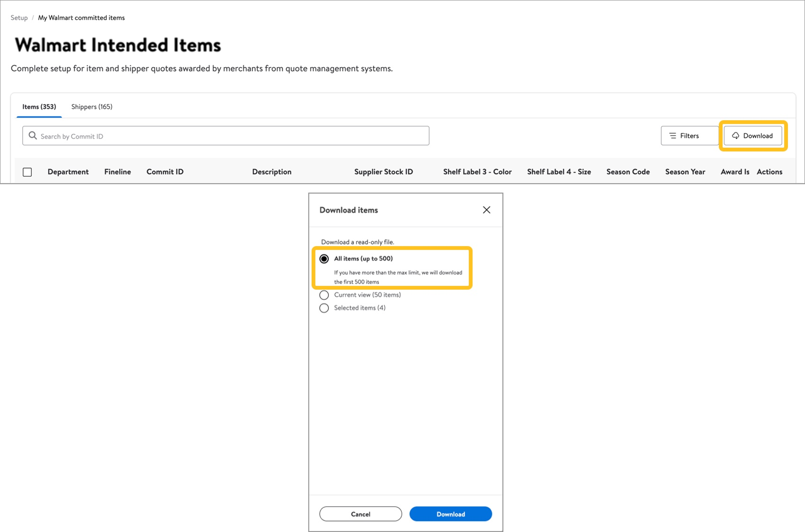This screenshot has width=805, height=532.
Task: Open the Filters button
Action: [690, 136]
